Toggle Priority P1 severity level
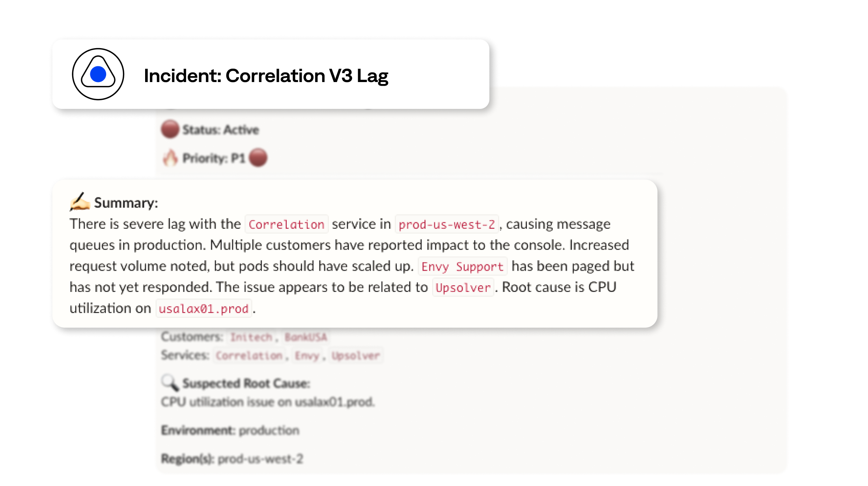Screen dimensions: 868x486 coord(260,157)
